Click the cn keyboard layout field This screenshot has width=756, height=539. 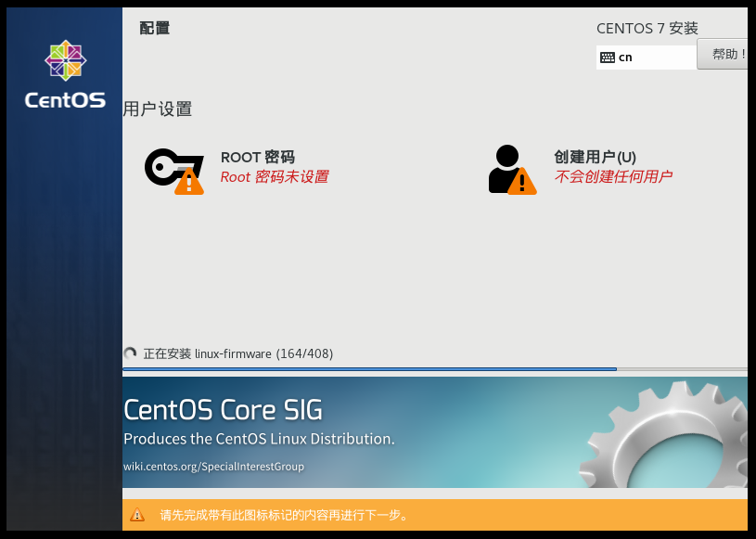pyautogui.click(x=646, y=58)
